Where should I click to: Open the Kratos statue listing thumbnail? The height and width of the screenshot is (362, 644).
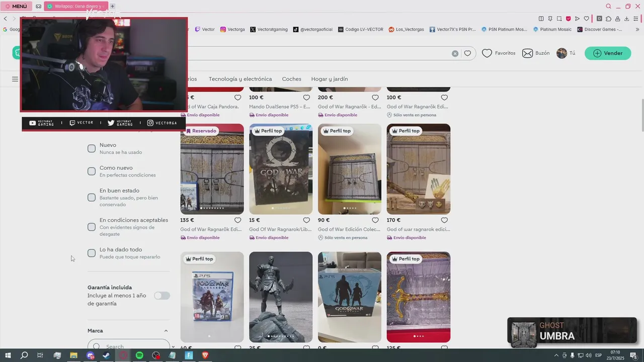[281, 297]
